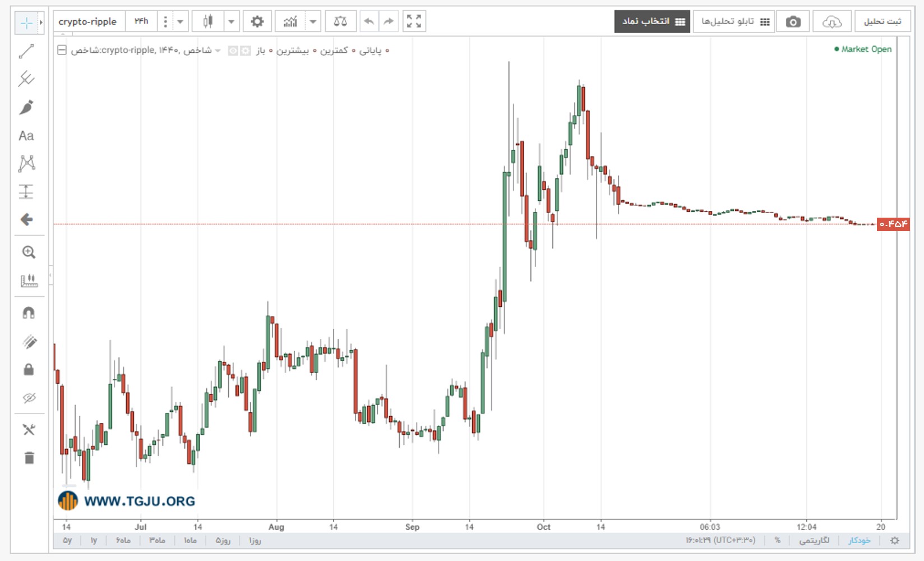Toggle hide all drawings eye icon
This screenshot has width=924, height=561.
(x=29, y=398)
